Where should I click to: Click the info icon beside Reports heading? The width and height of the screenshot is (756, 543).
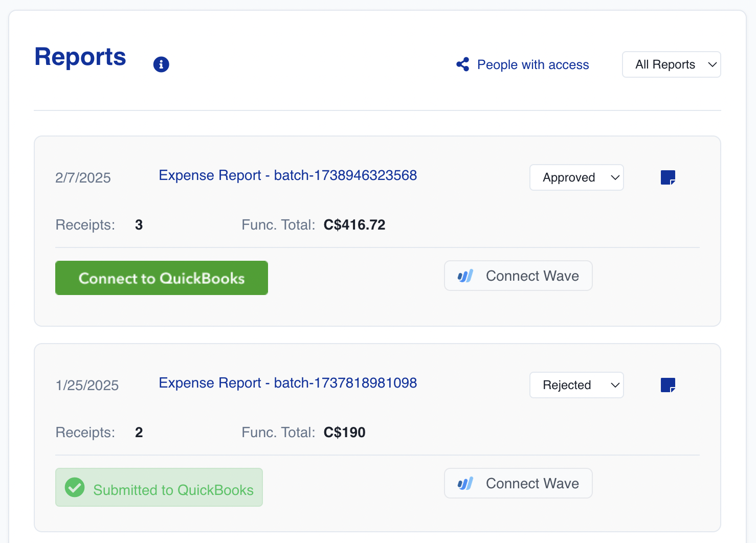161,64
